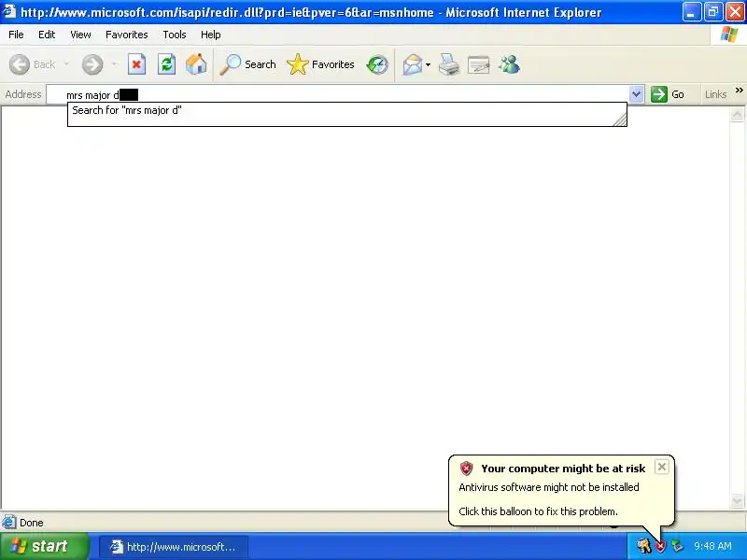Select Search for "mrs major d" suggestion

(346, 110)
